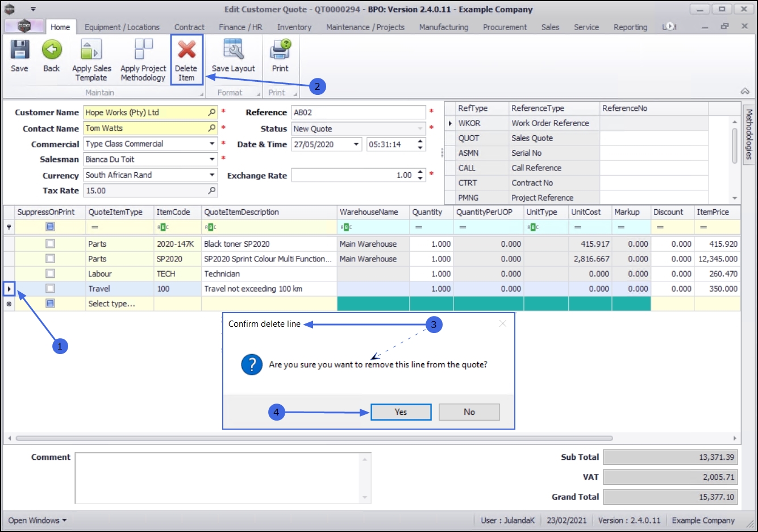Viewport: 758px width, 532px height.
Task: Switch to the Procurement tab
Action: [x=505, y=27]
